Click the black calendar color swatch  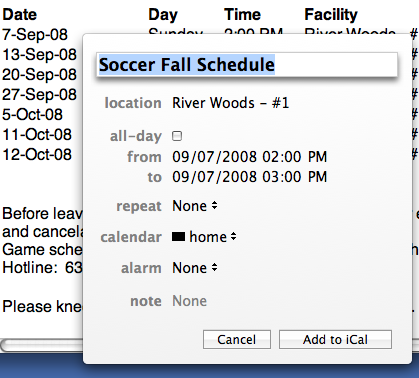pyautogui.click(x=178, y=237)
